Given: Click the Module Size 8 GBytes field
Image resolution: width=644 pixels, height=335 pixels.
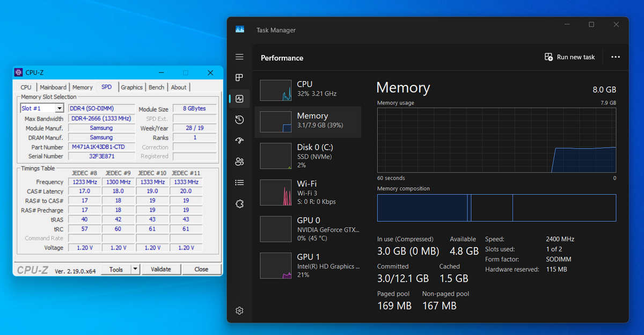Looking at the screenshot, I should (x=194, y=108).
